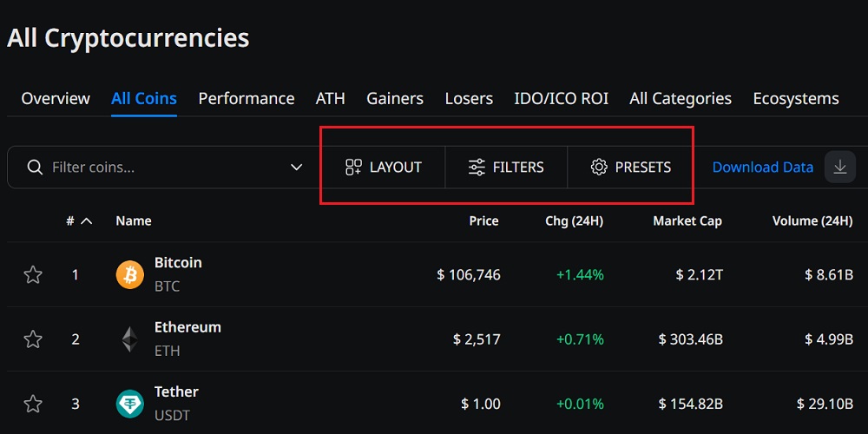868x434 pixels.
Task: Add Ethereum to favorites with star
Action: [x=33, y=339]
